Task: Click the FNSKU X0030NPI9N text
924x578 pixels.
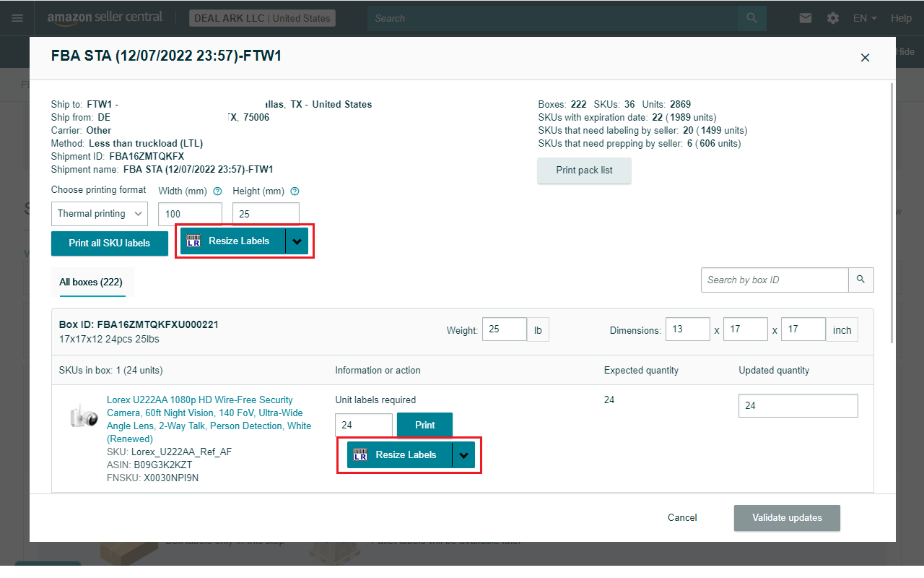Action: (152, 478)
